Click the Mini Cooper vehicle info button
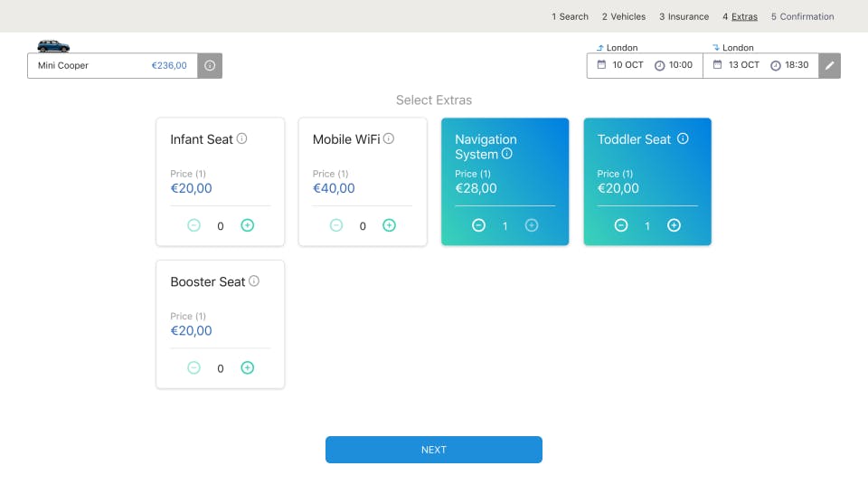Viewport: 868px width, 504px height. [210, 66]
